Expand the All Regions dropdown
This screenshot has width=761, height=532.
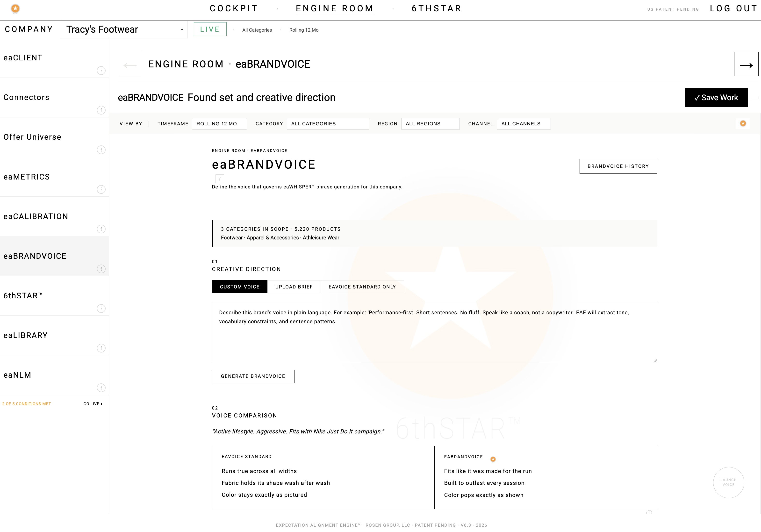[430, 124]
